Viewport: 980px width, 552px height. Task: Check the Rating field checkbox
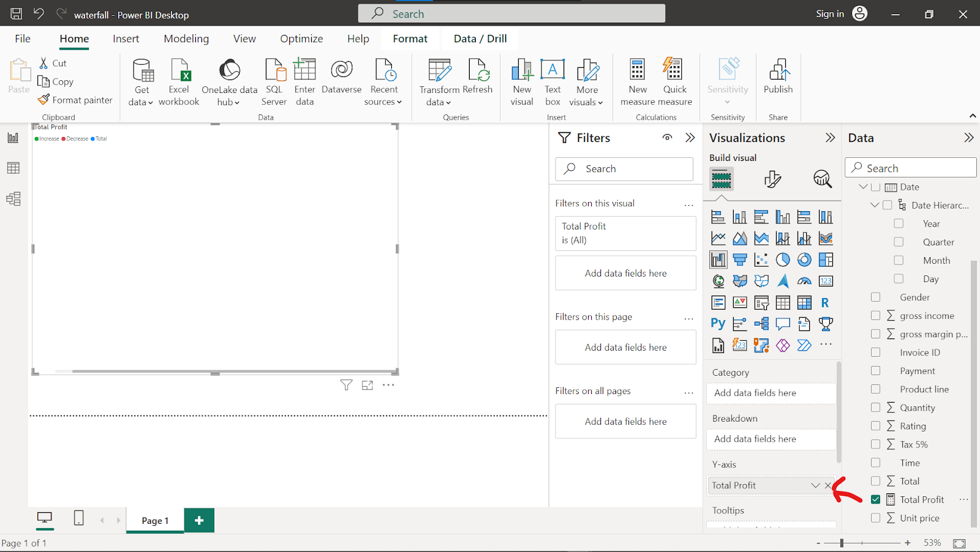[875, 425]
